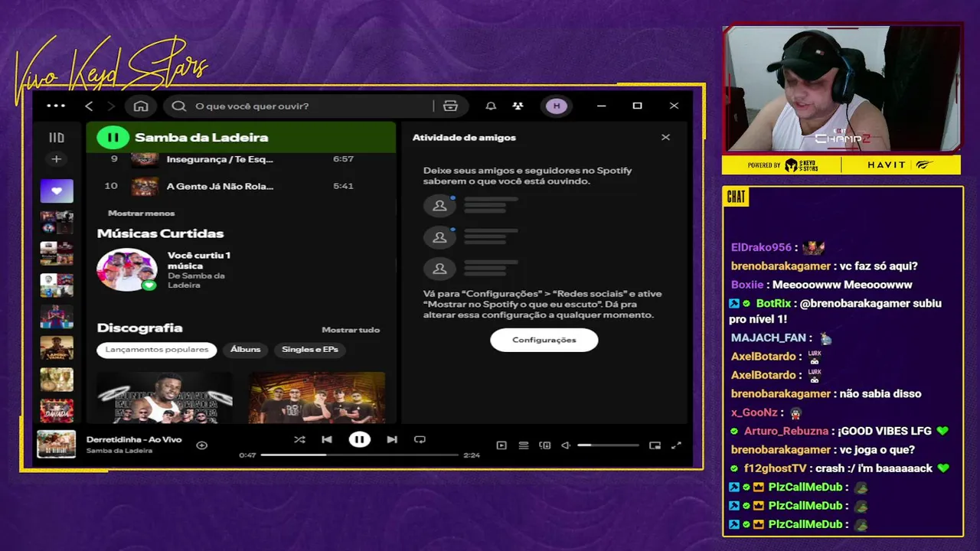The height and width of the screenshot is (551, 980).
Task: Click chat user 'Boxiie'
Action: [747, 285]
